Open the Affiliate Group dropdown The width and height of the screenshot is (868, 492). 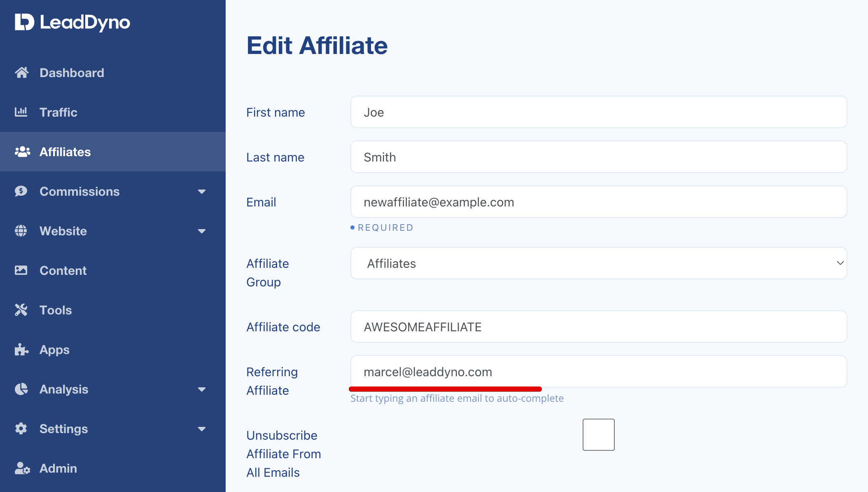[598, 263]
